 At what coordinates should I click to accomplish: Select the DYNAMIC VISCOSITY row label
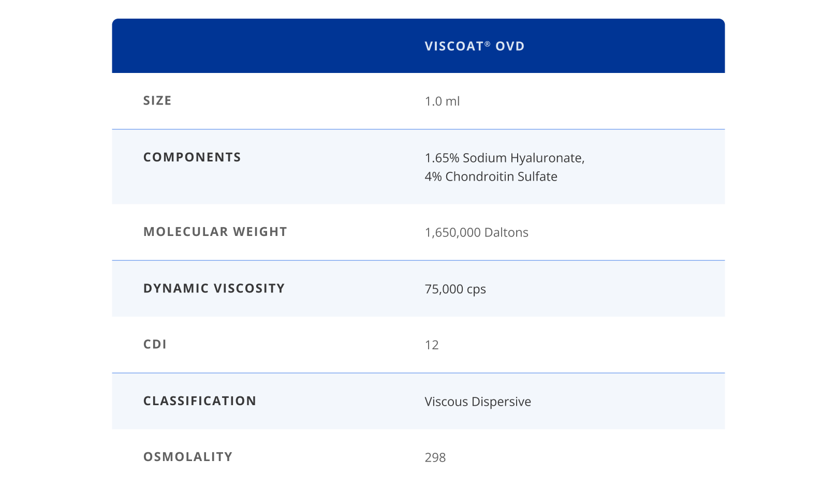[214, 288]
